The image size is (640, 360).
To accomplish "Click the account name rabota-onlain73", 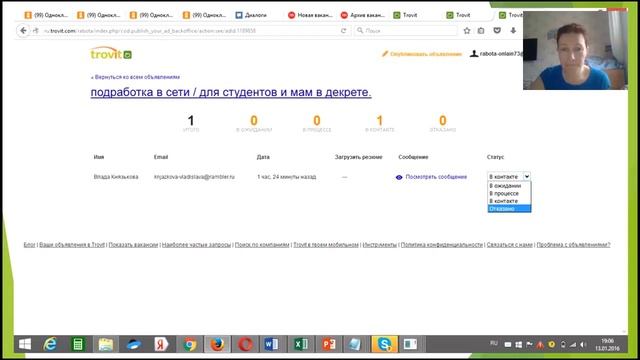I will (501, 54).
